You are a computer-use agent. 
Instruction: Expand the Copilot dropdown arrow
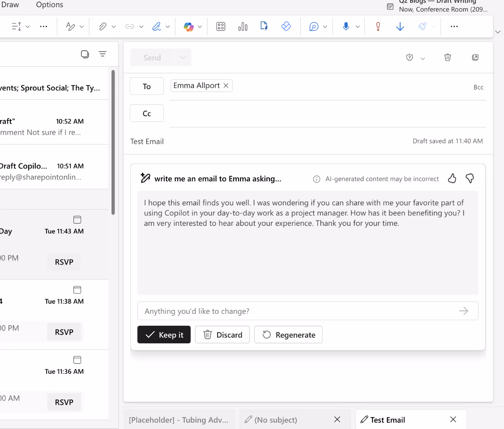[200, 26]
